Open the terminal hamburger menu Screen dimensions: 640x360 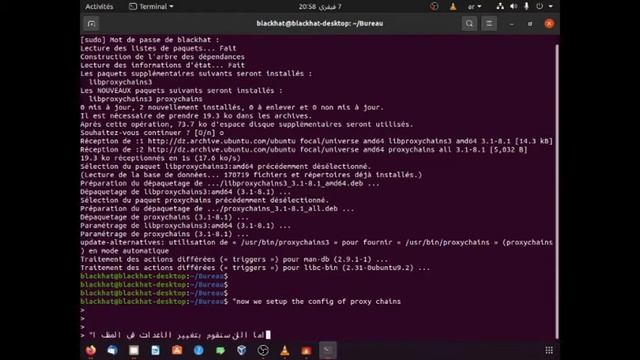(x=489, y=24)
